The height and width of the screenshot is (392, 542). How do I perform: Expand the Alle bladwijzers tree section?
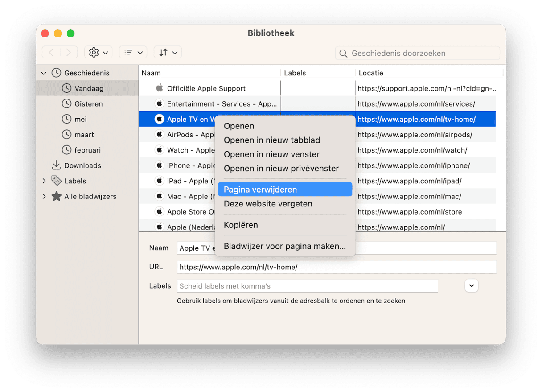coord(44,196)
